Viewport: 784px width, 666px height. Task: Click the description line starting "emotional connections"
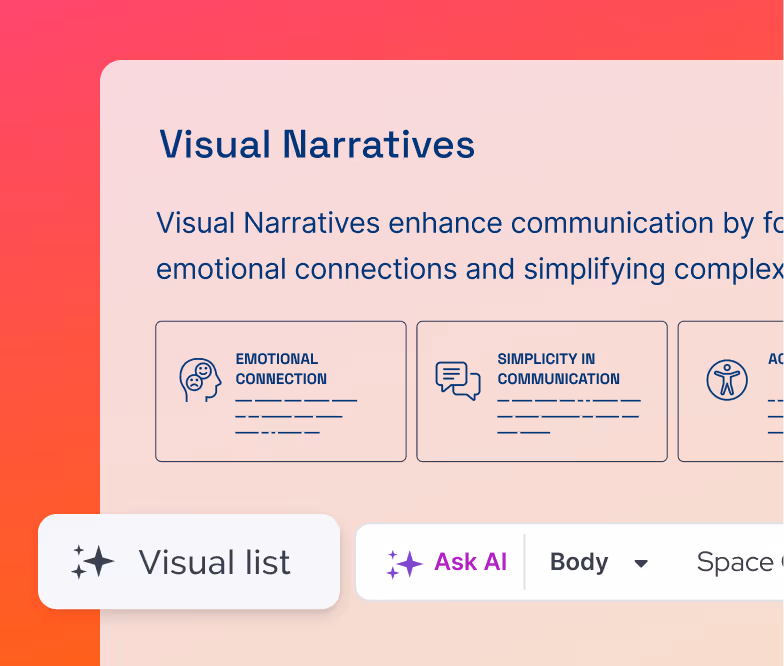(468, 269)
